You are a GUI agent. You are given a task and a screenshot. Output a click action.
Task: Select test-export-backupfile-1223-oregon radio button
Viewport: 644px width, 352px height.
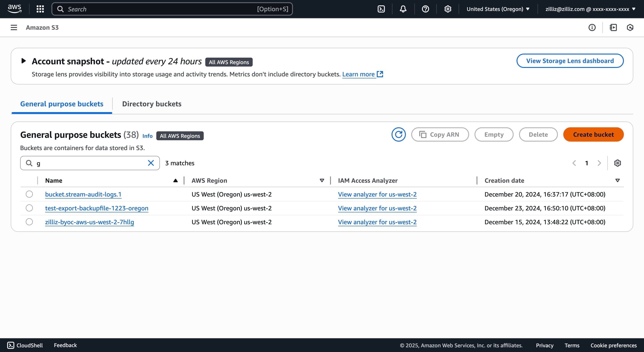(x=29, y=208)
